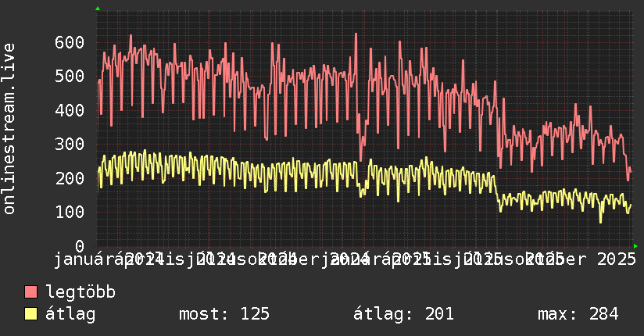Click the y-axis label 200
This screenshot has width=644, height=336.
[70, 178]
